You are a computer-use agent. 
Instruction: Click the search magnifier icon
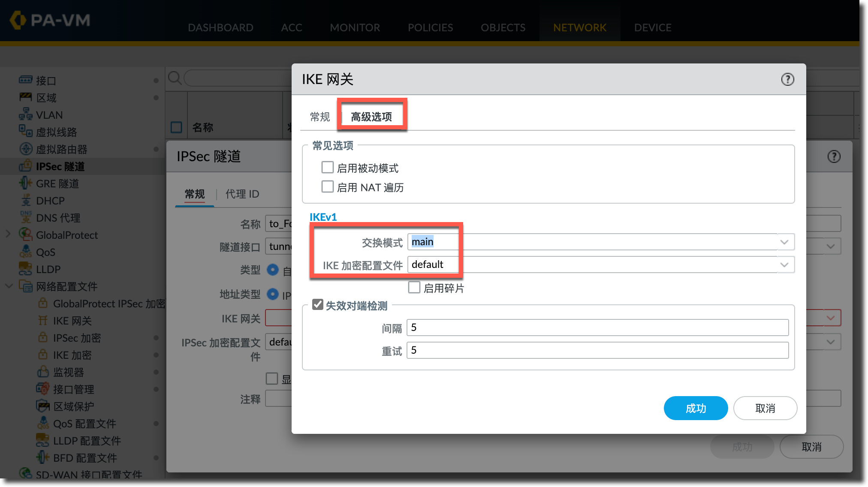point(175,78)
